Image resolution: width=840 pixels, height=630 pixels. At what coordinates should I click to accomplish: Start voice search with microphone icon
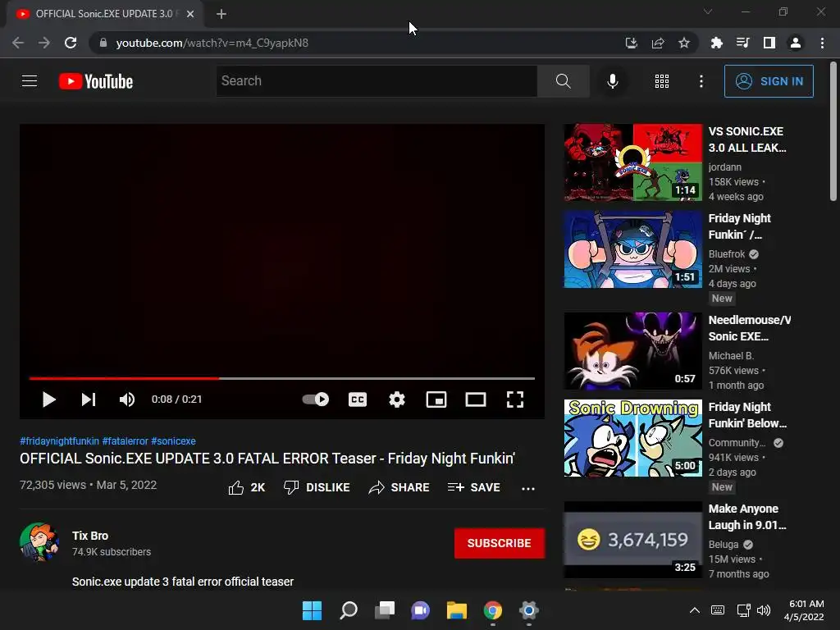pos(612,81)
